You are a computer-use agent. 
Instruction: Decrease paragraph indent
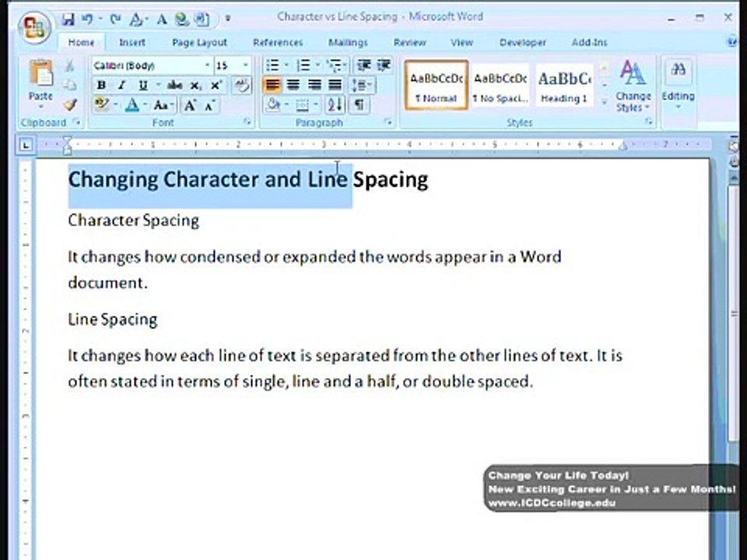(364, 65)
